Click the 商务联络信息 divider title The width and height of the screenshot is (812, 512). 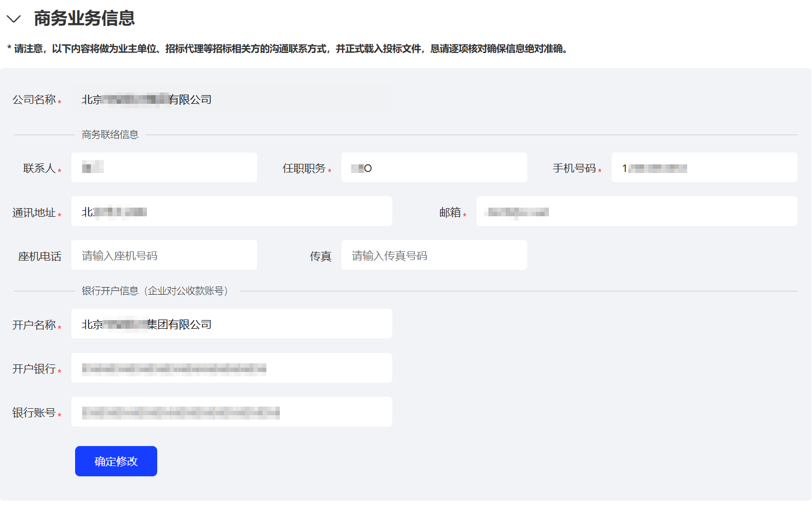pos(110,135)
